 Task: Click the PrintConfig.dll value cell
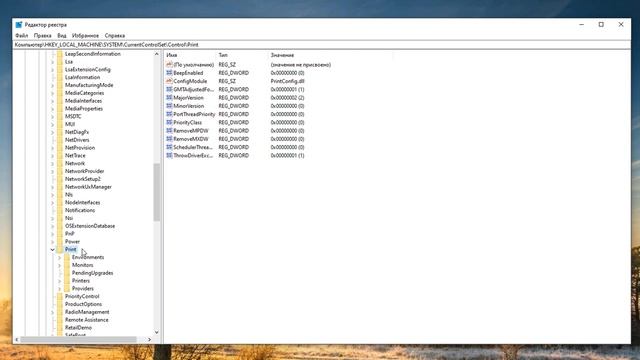pyautogui.click(x=287, y=81)
